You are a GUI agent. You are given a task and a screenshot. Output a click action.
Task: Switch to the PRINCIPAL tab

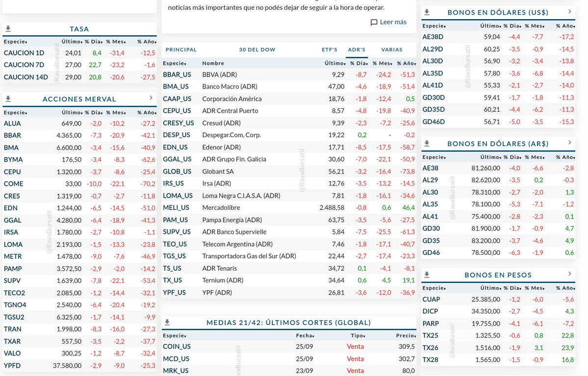(181, 50)
